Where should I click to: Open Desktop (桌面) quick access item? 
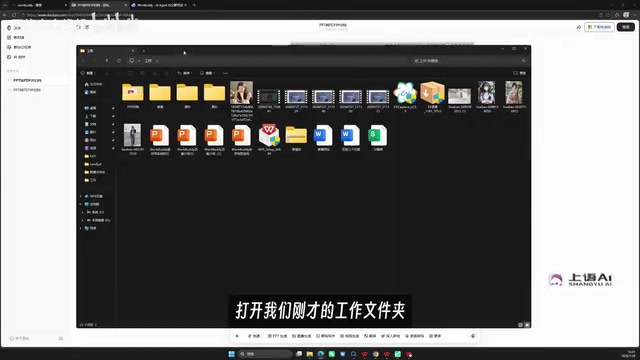[91, 108]
